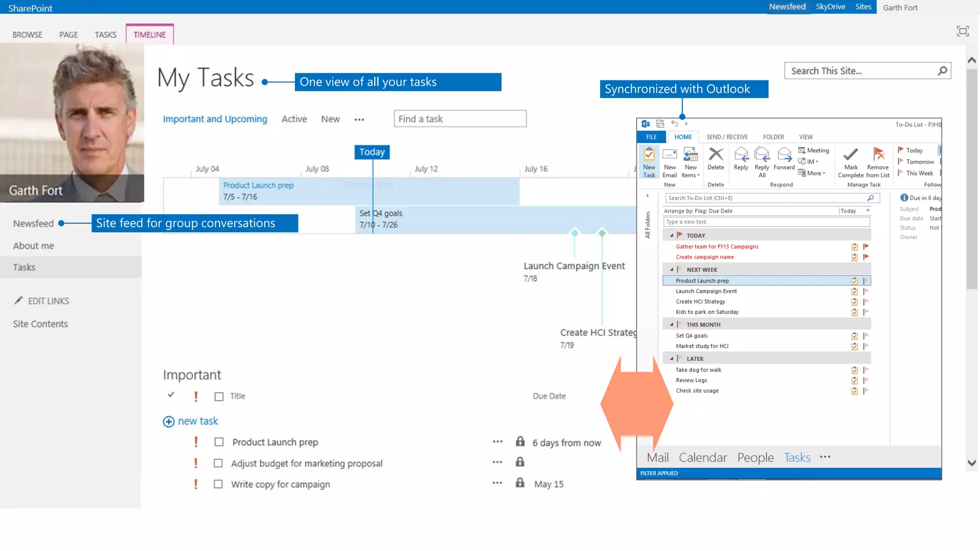Viewport: 980px width, 551px height.
Task: Open the FILE tab in Outlook
Action: (651, 137)
